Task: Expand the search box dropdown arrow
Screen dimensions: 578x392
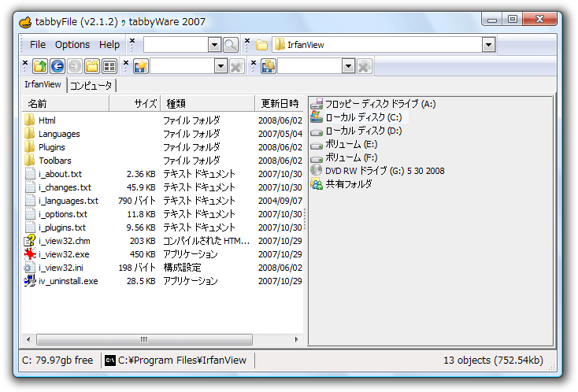Action: point(214,45)
